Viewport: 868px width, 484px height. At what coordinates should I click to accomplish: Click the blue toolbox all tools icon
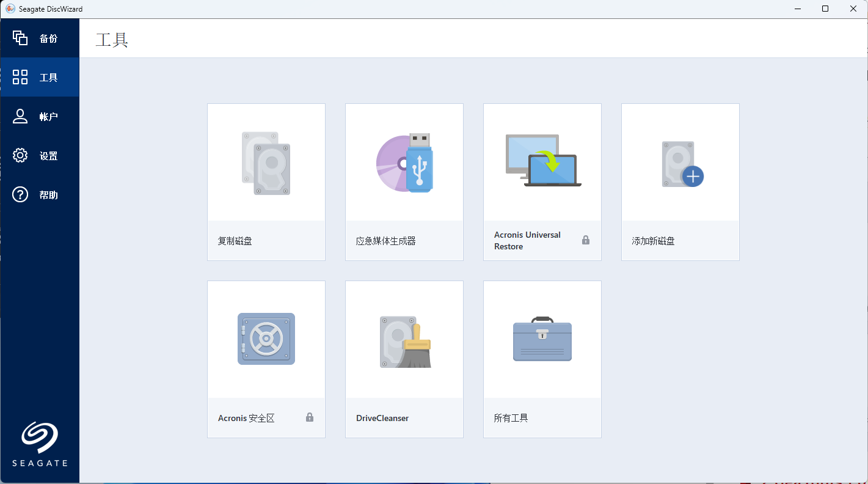(x=542, y=339)
